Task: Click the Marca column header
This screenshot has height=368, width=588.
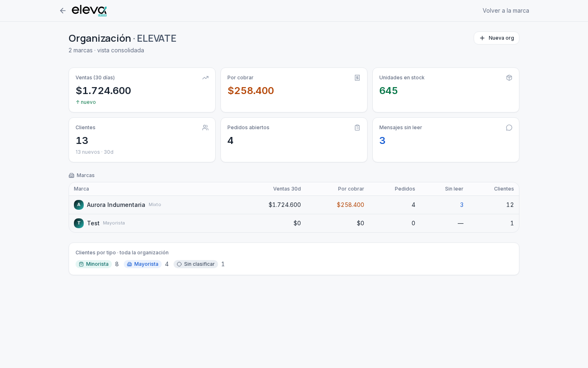Action: click(81, 189)
